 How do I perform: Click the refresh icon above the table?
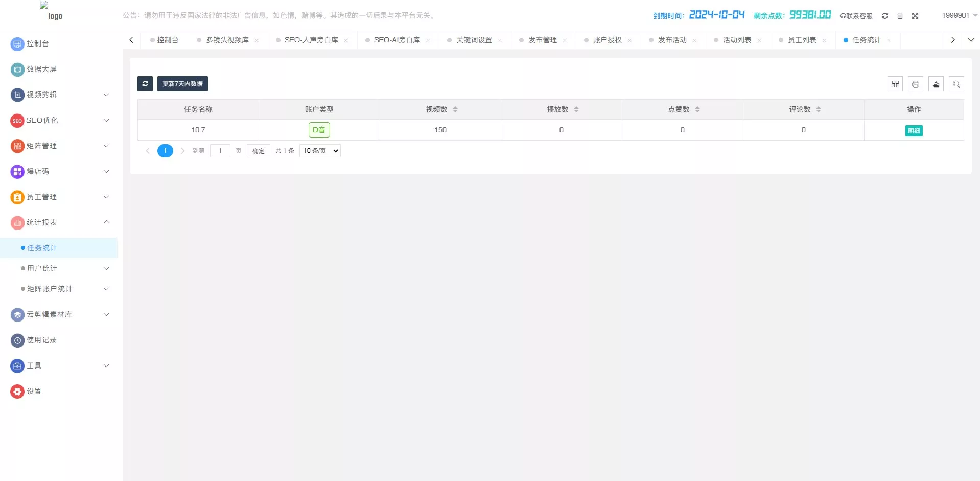pyautogui.click(x=145, y=84)
